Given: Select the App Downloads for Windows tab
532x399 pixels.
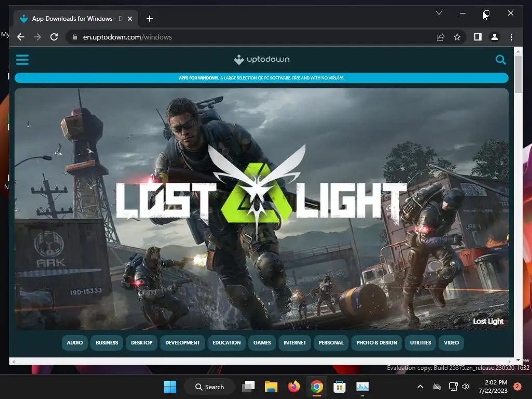Looking at the screenshot, I should tap(76, 19).
